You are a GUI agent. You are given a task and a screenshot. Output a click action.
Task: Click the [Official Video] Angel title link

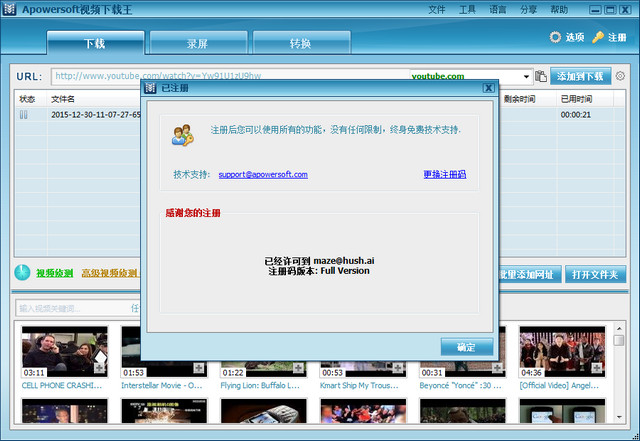click(x=559, y=385)
